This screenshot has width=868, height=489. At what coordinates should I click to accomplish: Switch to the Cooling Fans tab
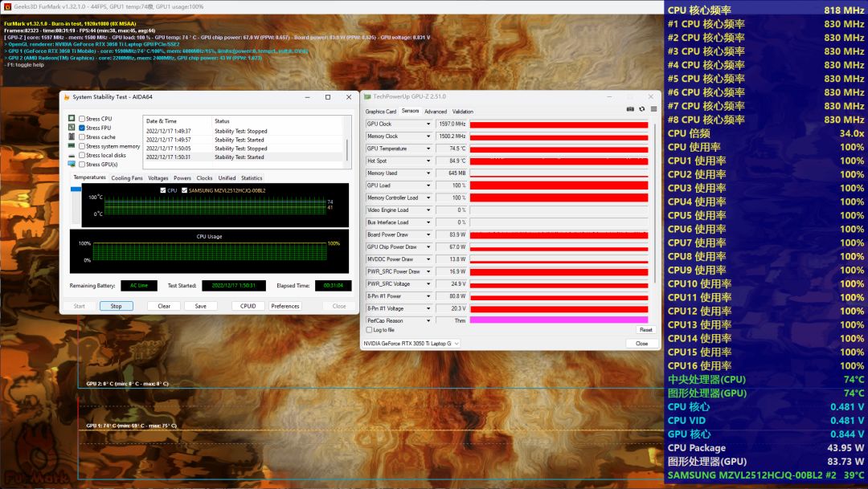click(127, 178)
